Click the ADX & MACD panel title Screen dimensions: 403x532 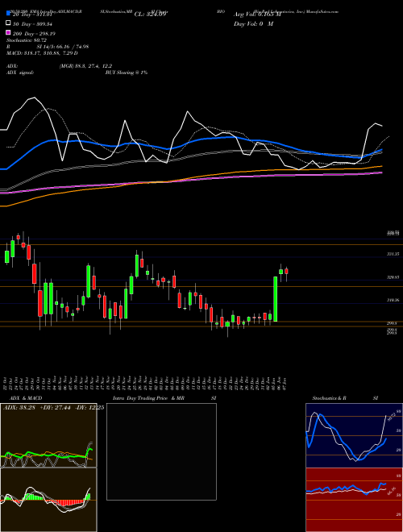pos(26,398)
